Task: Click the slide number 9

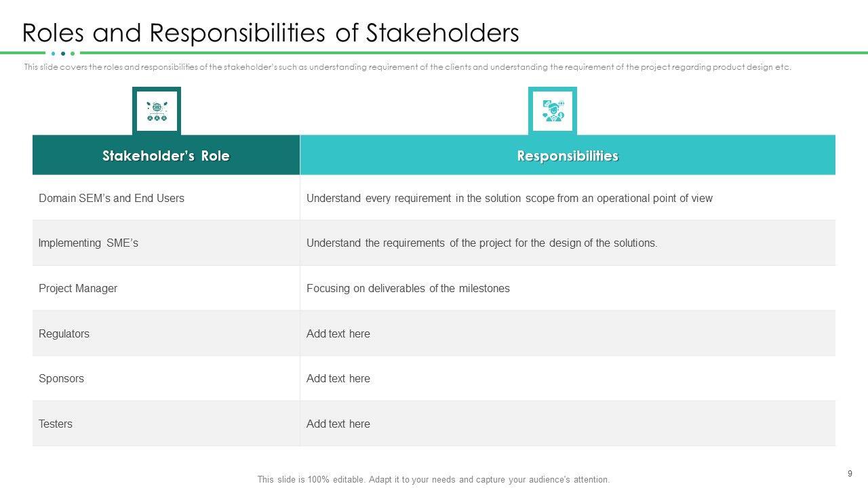Action: (x=850, y=473)
